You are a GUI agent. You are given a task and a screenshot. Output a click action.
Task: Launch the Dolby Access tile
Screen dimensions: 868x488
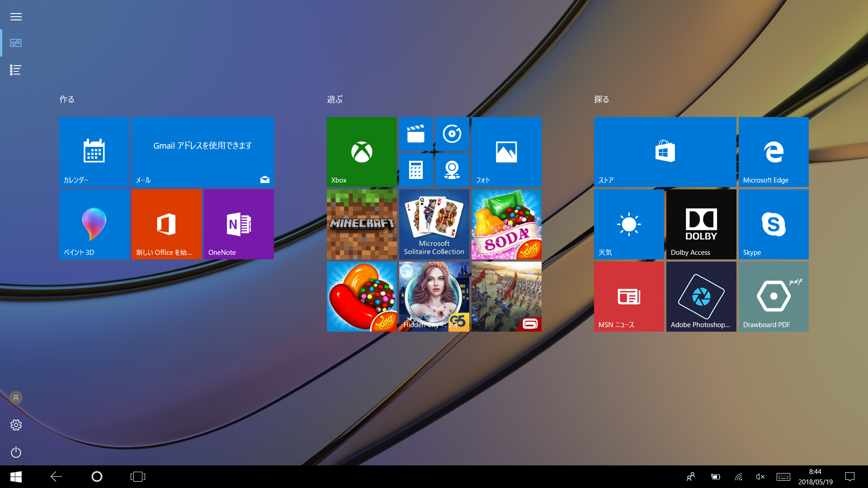tap(701, 224)
